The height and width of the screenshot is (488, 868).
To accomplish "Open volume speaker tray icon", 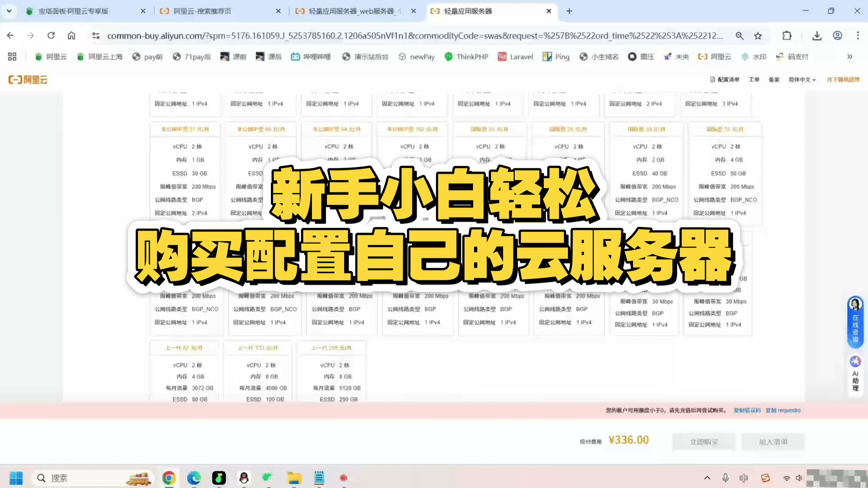I will 799,478.
